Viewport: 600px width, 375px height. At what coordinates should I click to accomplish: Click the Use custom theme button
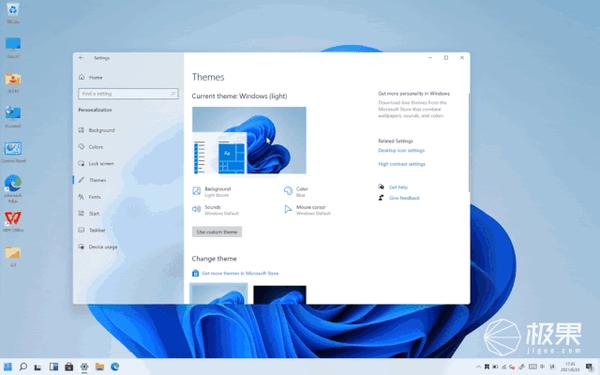[217, 232]
